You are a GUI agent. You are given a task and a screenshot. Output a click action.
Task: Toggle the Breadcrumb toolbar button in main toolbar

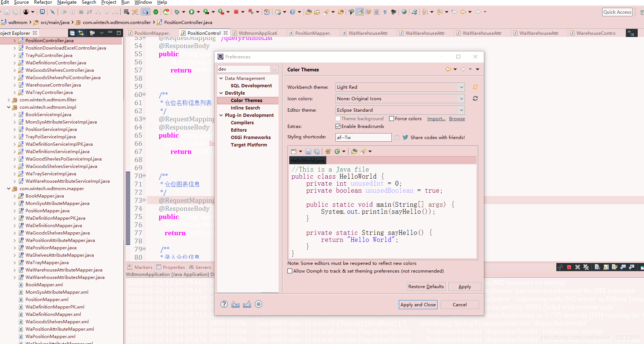click(145, 12)
